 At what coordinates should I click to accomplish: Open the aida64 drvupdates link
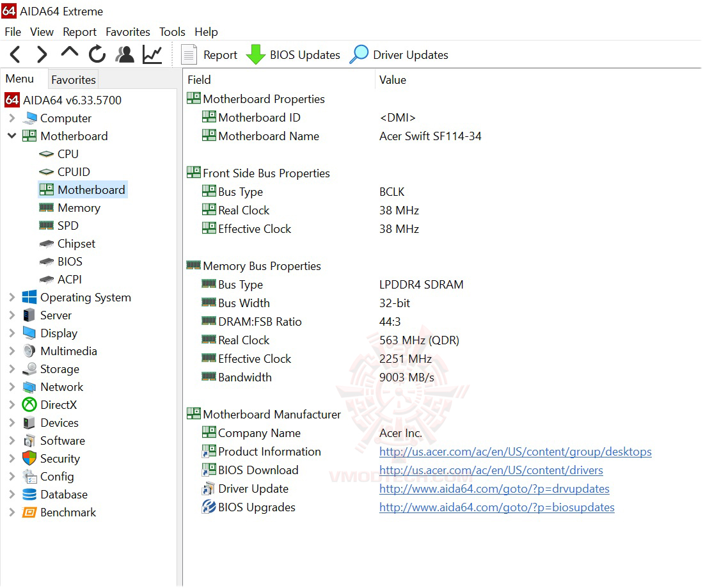click(494, 489)
